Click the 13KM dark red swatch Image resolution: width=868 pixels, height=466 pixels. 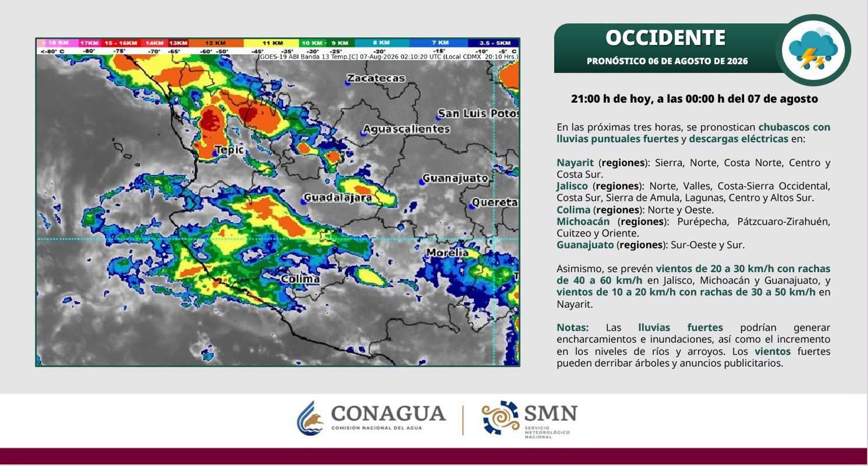pyautogui.click(x=178, y=43)
